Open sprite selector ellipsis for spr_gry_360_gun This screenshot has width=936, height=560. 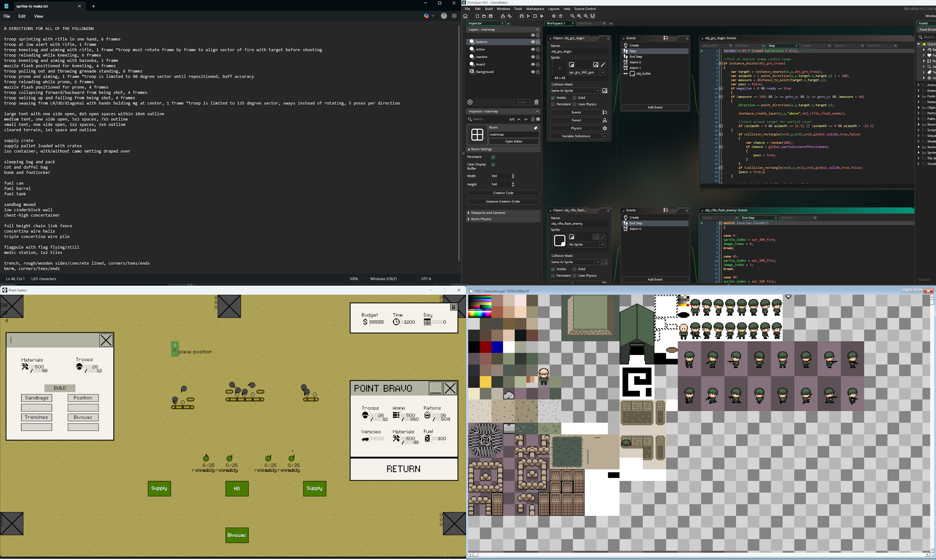603,72
